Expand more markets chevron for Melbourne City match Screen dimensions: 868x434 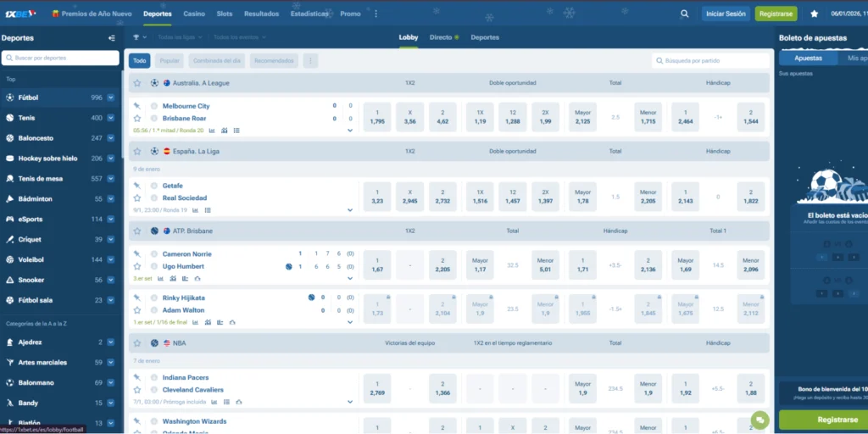tap(350, 131)
